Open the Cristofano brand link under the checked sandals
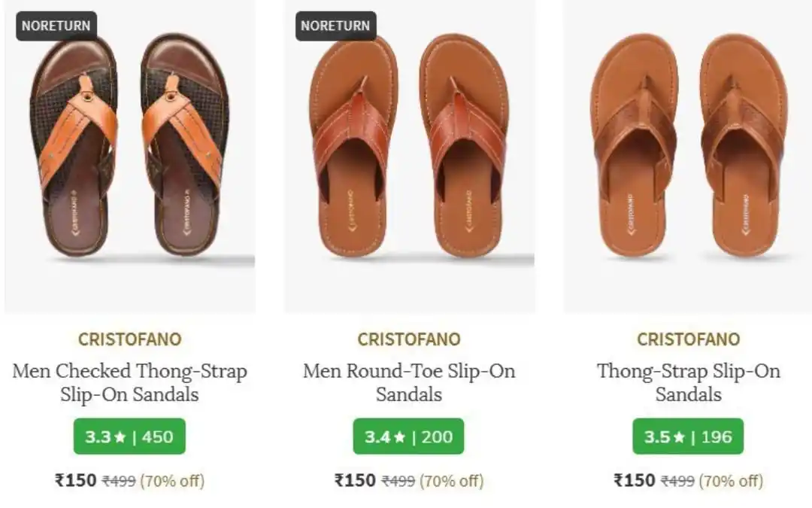812x508 pixels. 130,339
